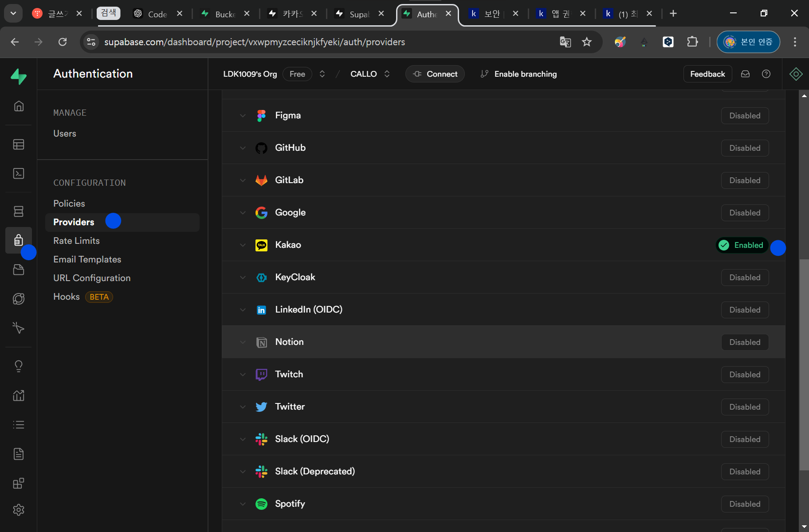Click the page vertical scrollbar thumb
The image size is (809, 532).
coord(804,364)
